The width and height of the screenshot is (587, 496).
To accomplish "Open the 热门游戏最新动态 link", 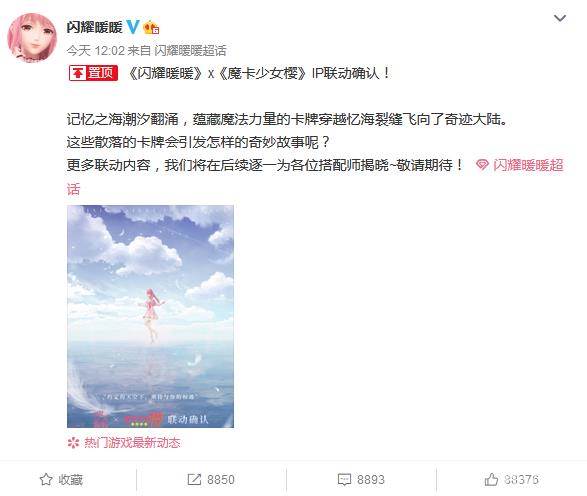I will [x=132, y=443].
